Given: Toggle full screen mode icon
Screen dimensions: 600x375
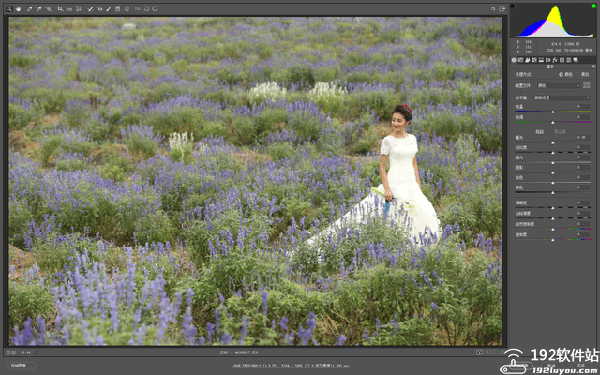Looking at the screenshot, I should click(x=502, y=8).
